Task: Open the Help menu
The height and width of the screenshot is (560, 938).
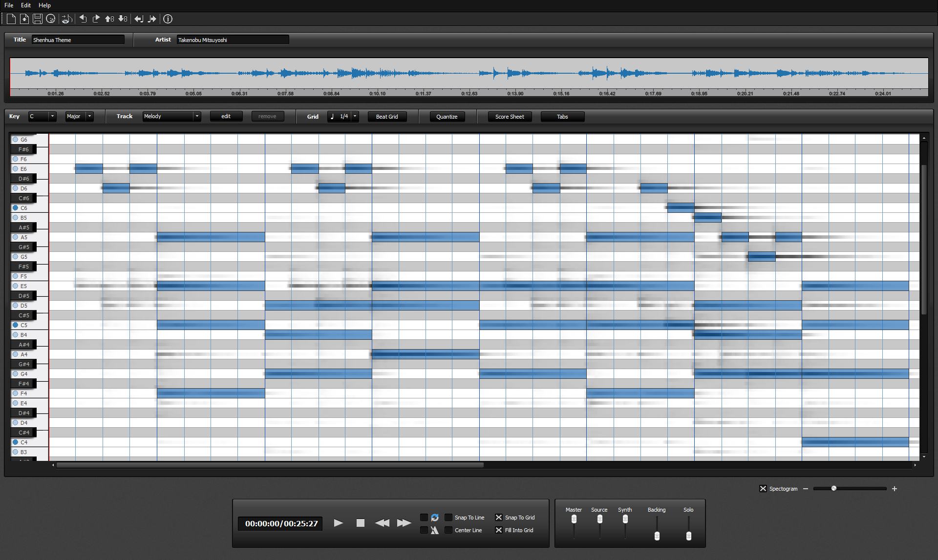Action: pyautogui.click(x=44, y=5)
